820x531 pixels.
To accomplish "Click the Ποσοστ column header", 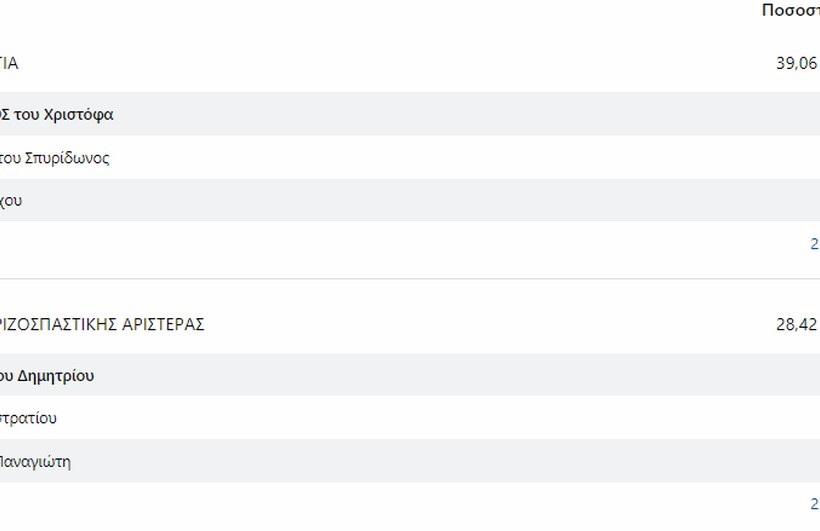I will (790, 11).
